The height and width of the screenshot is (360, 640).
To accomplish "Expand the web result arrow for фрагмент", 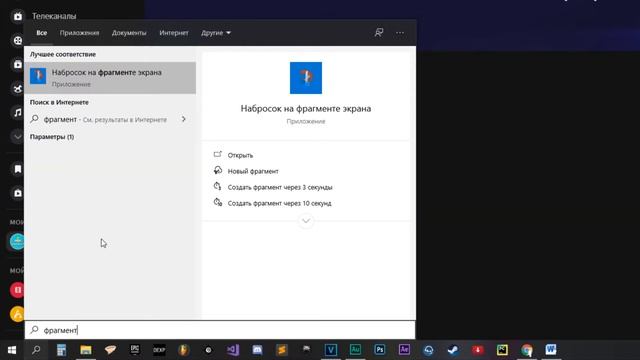I will pyautogui.click(x=184, y=119).
